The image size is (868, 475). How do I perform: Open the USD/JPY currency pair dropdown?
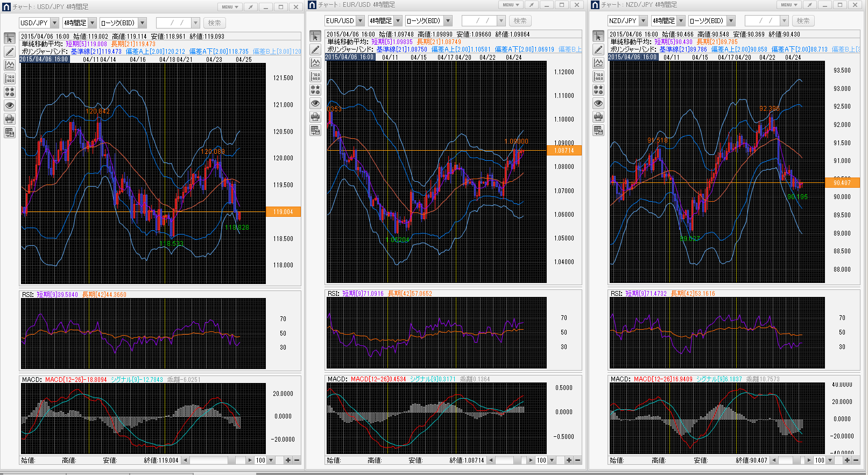click(54, 23)
